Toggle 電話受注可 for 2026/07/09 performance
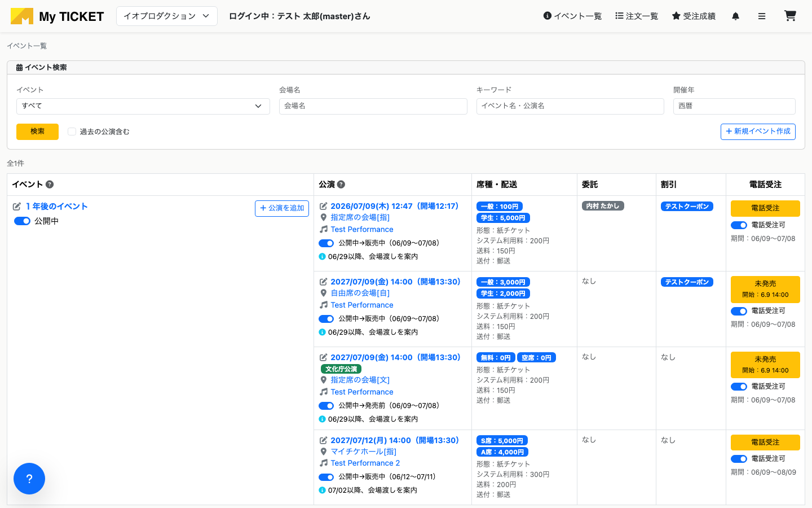812x508 pixels. click(x=739, y=225)
